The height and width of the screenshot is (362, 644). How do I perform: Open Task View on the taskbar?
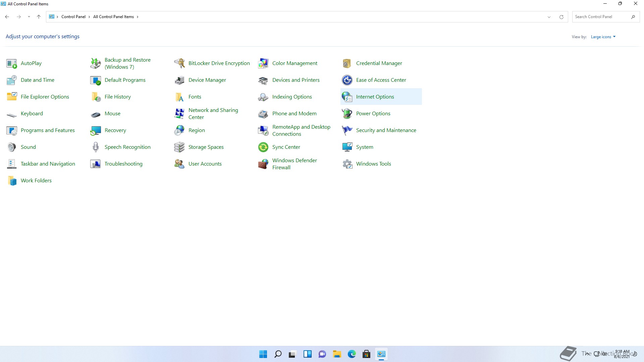pos(293,354)
